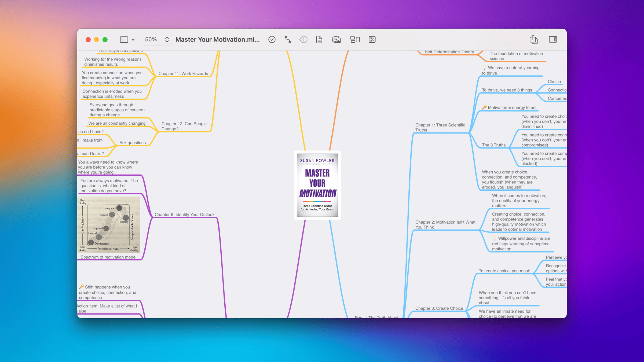Select the Spectrum of motivation model chart image
Screen dimensions: 644x362
click(109, 225)
